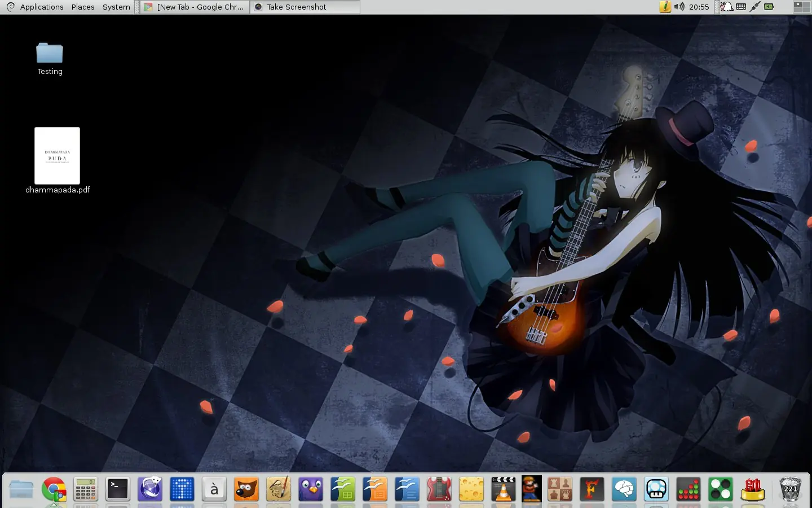
Task: Click the 20:55 clock in the panel
Action: pyautogui.click(x=699, y=7)
